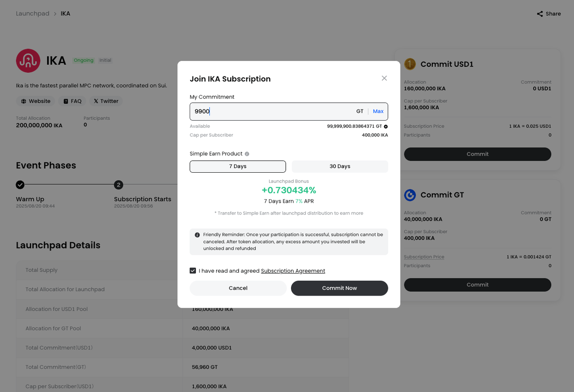Click the plus icon next to Available GT

pos(386,126)
